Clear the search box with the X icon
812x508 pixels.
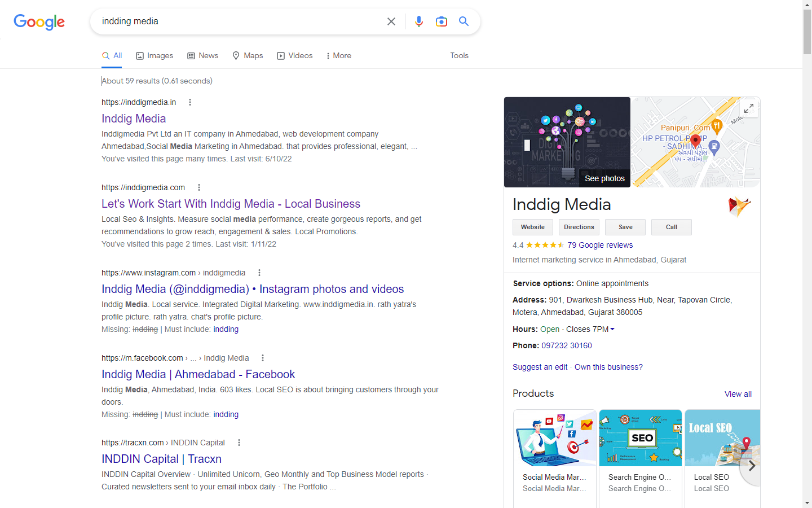(391, 21)
